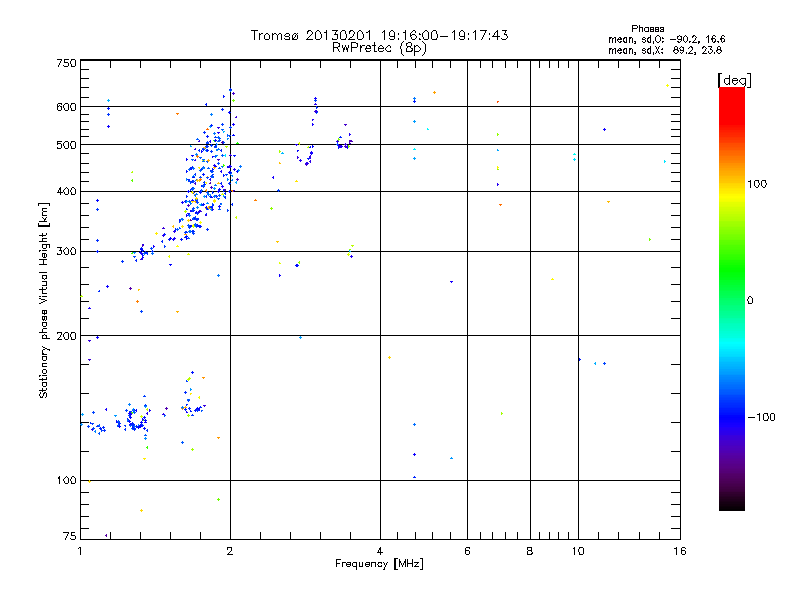Click the y-axis label '100'
The image size is (800, 600).
[x=66, y=481]
